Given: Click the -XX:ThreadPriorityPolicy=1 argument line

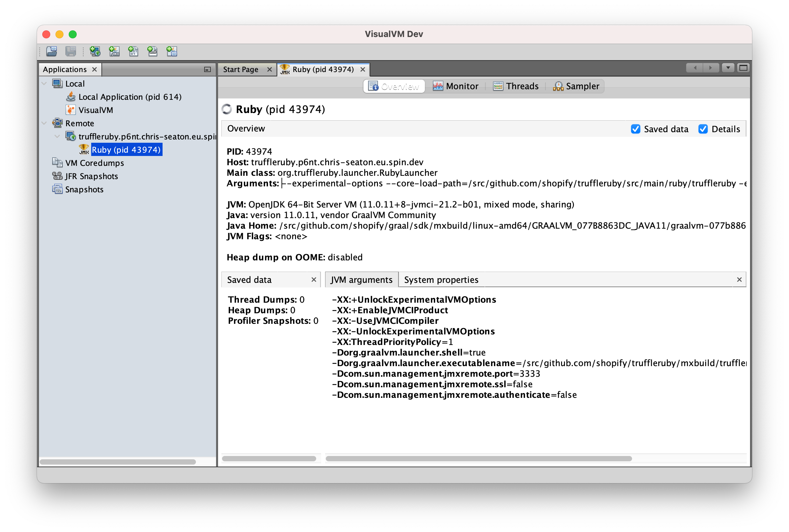Looking at the screenshot, I should coord(393,342).
